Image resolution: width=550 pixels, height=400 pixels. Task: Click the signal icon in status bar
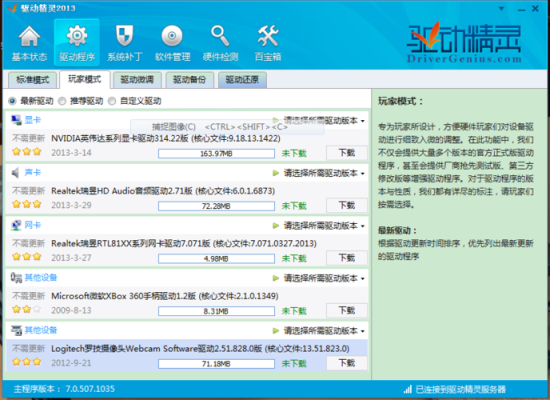tap(408, 389)
